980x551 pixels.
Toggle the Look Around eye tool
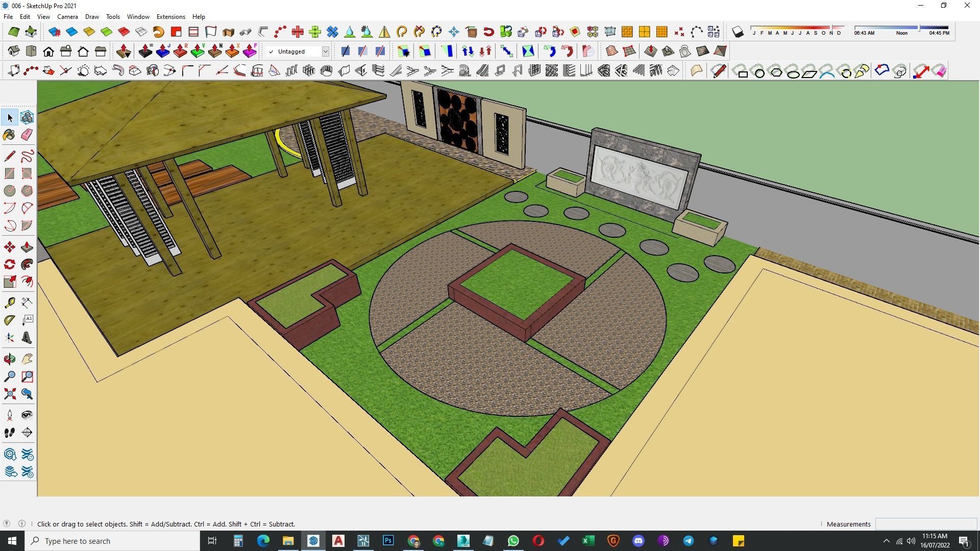pyautogui.click(x=27, y=415)
